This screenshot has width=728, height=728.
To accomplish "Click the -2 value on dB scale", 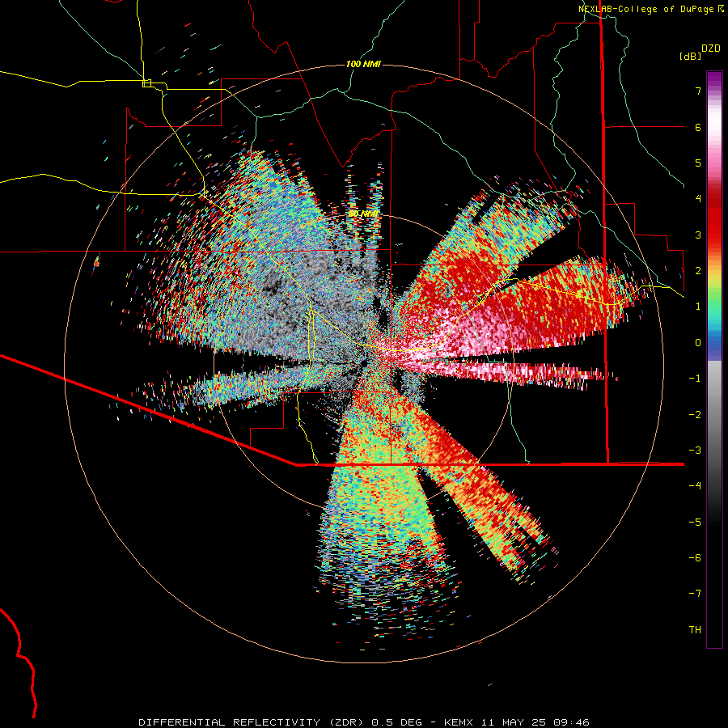I will point(695,415).
